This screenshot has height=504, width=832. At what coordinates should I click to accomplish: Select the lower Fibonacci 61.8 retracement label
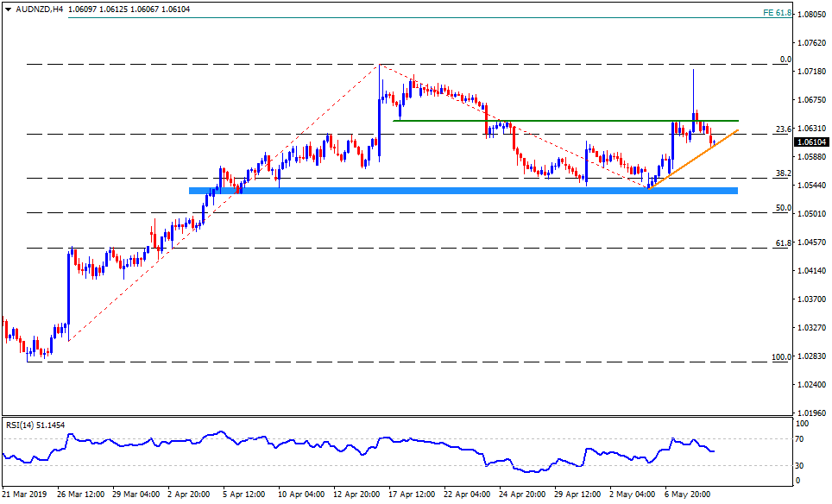[x=783, y=243]
